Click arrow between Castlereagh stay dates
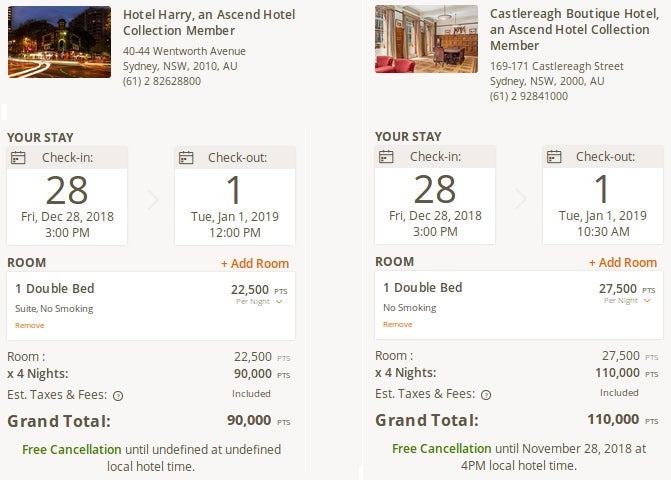Screen dimensions: 671x480 pos(520,200)
